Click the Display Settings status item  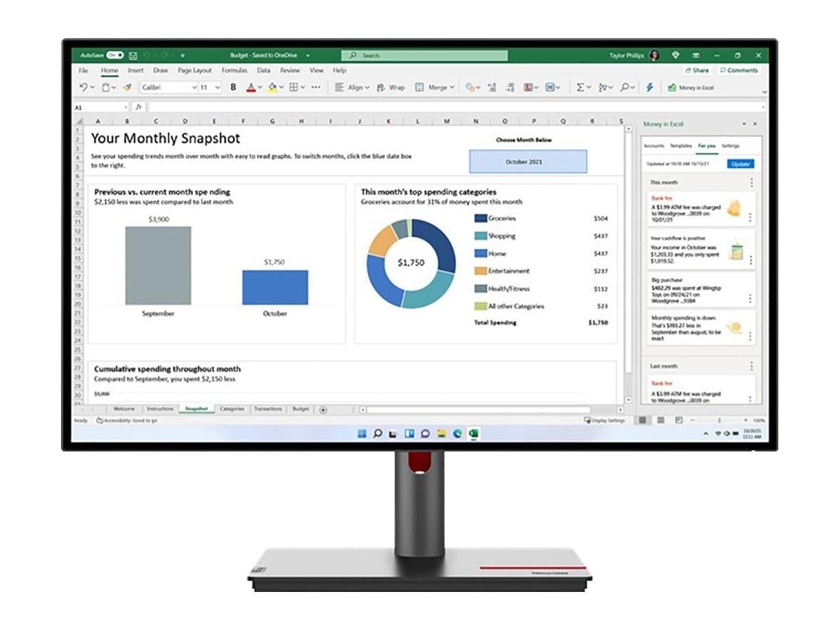coord(605,420)
